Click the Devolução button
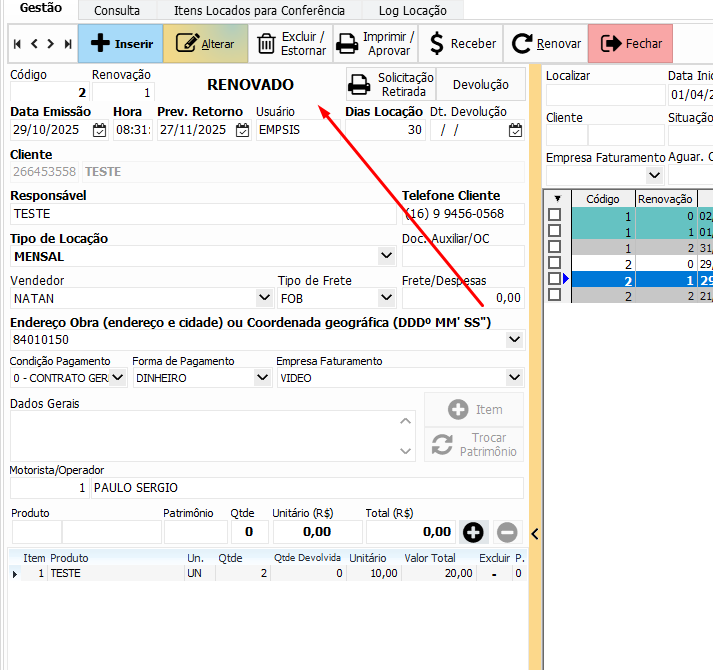Image resolution: width=713 pixels, height=670 pixels. [x=481, y=85]
